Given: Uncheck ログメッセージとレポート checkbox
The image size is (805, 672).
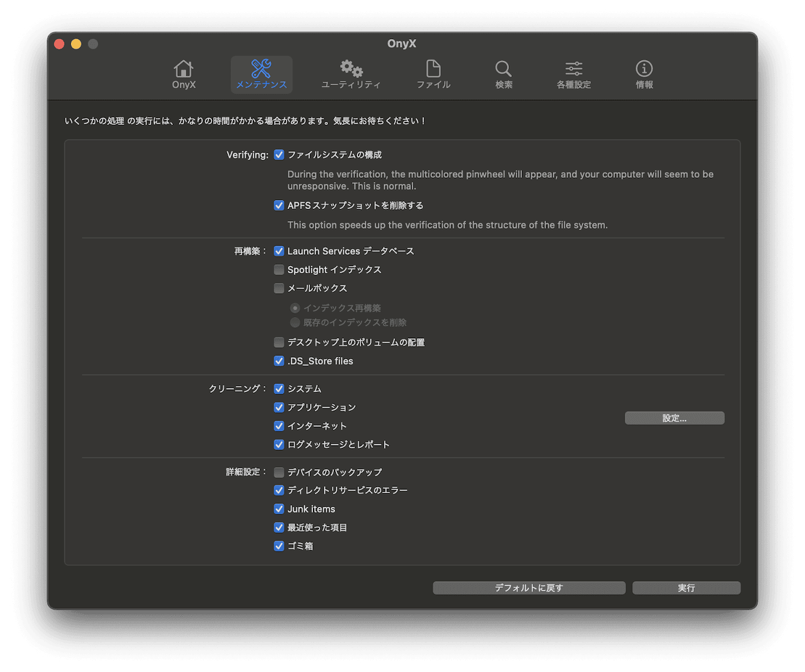Looking at the screenshot, I should [279, 445].
